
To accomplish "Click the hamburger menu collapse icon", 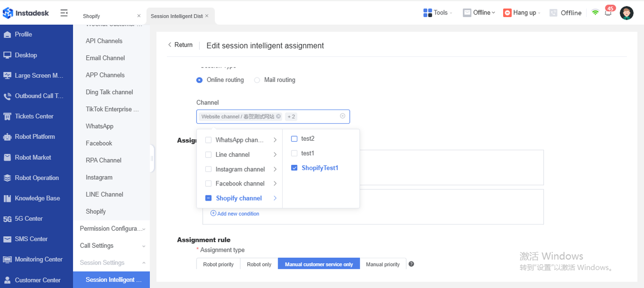I will [64, 13].
